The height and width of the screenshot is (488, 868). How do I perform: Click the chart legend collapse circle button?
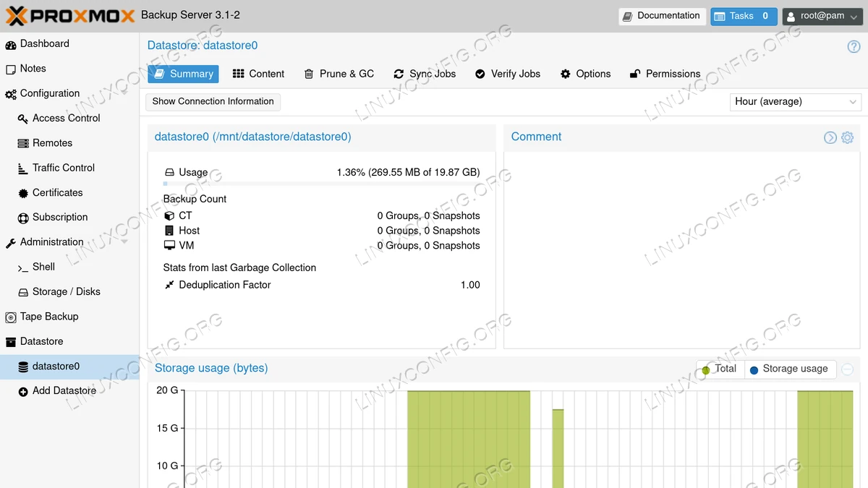tap(847, 369)
